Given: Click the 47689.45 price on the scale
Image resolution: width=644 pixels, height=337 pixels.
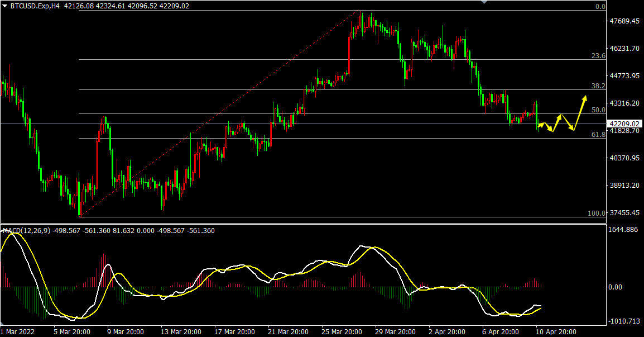Looking at the screenshot, I should 624,21.
